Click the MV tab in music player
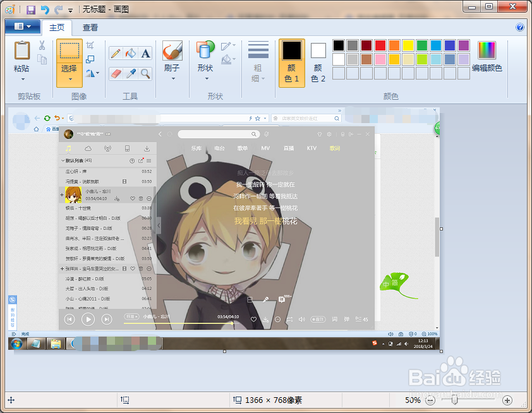Image resolution: width=532 pixels, height=413 pixels. click(x=265, y=148)
